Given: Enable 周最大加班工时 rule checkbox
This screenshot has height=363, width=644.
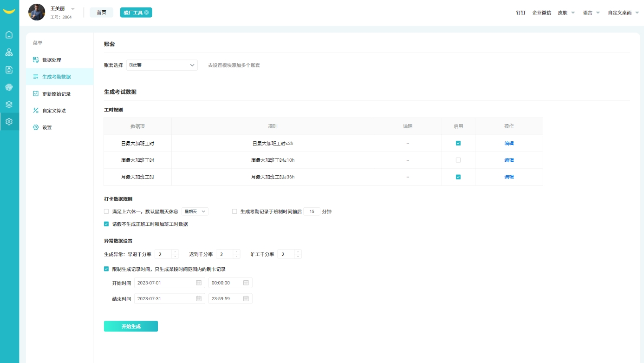Looking at the screenshot, I should click(458, 160).
